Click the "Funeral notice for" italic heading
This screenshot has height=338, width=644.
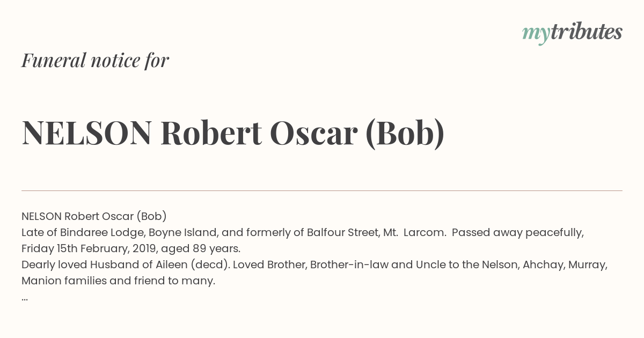(95, 60)
